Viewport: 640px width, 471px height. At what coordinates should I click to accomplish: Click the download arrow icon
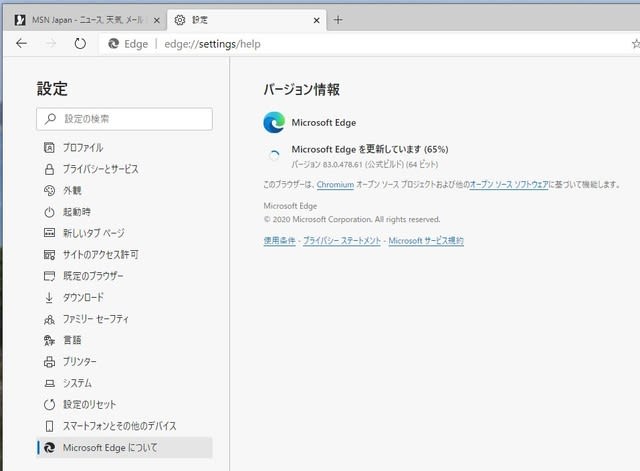click(49, 298)
